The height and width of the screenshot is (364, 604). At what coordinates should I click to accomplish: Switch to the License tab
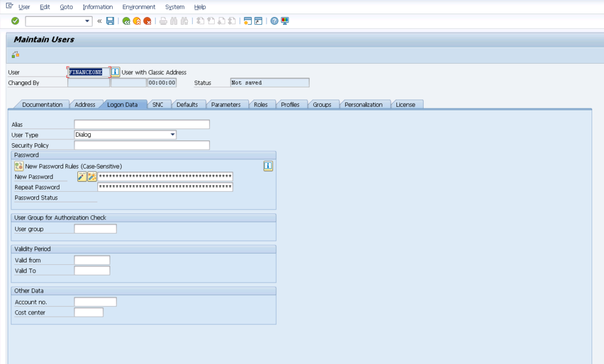point(406,104)
